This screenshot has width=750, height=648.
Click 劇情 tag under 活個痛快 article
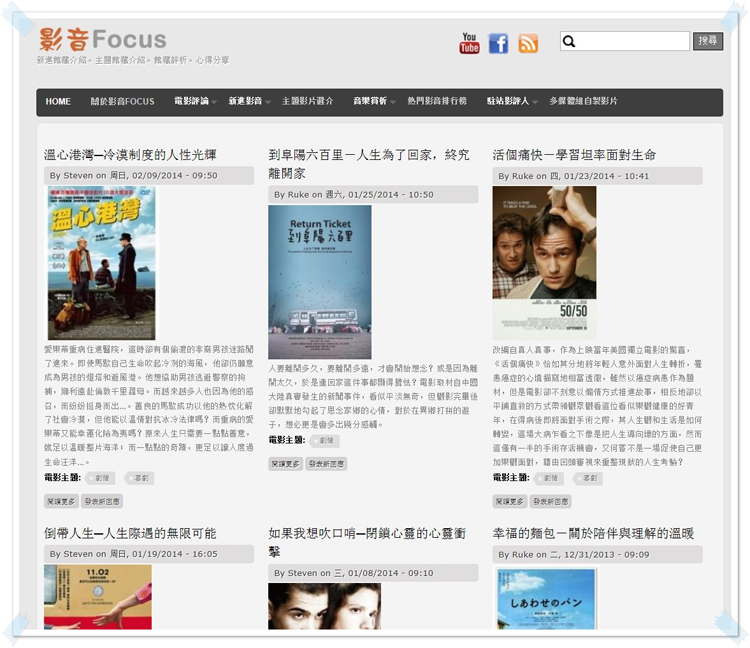(x=549, y=478)
